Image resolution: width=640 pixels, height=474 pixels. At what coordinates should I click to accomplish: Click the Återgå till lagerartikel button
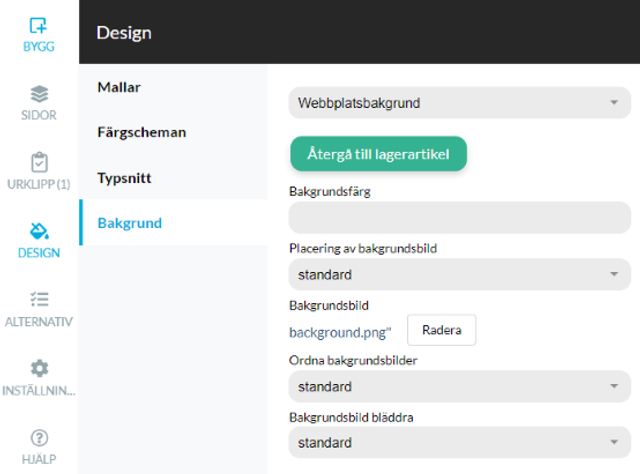378,154
